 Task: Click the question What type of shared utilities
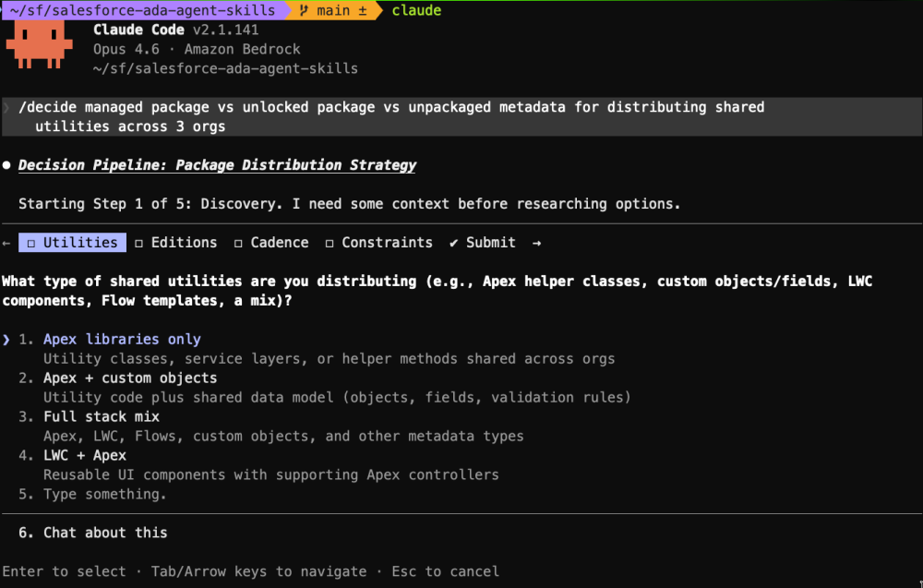[x=437, y=291]
